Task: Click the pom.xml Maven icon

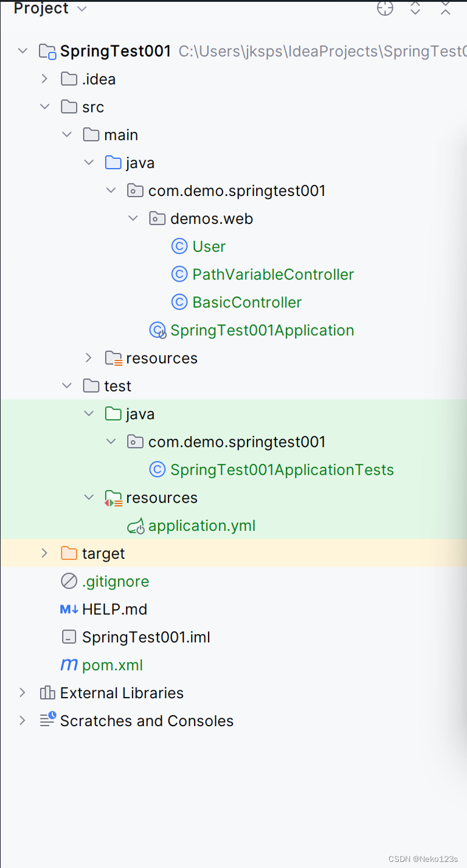Action: point(69,665)
